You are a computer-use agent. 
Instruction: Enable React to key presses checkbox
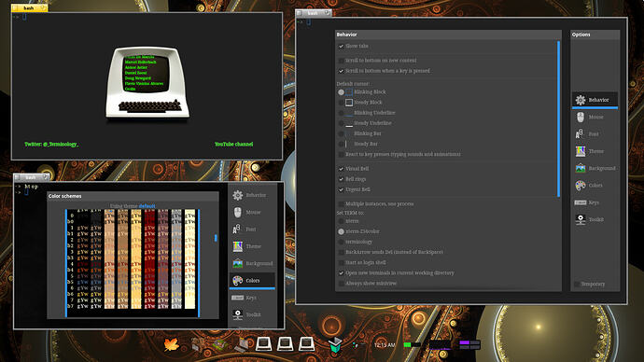(341, 154)
